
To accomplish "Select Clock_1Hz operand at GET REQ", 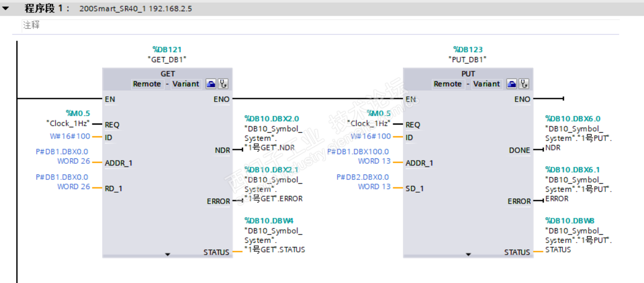I will pos(68,122).
